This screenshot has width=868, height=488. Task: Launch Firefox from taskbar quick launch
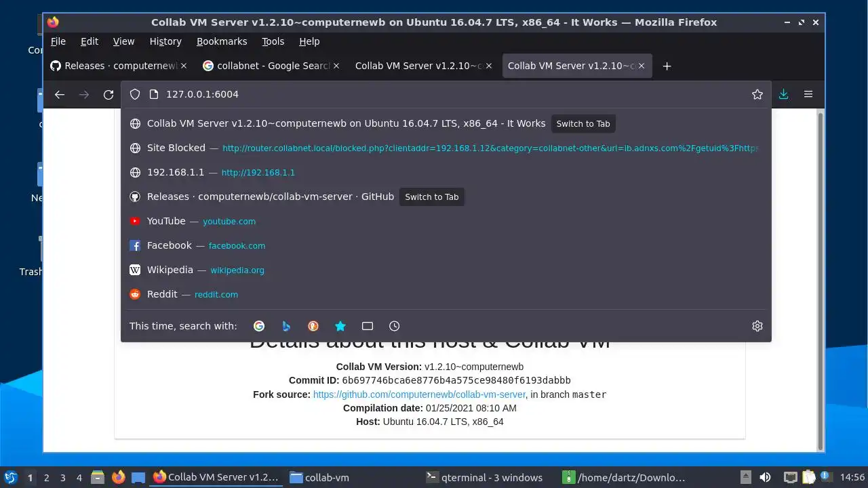(x=119, y=478)
